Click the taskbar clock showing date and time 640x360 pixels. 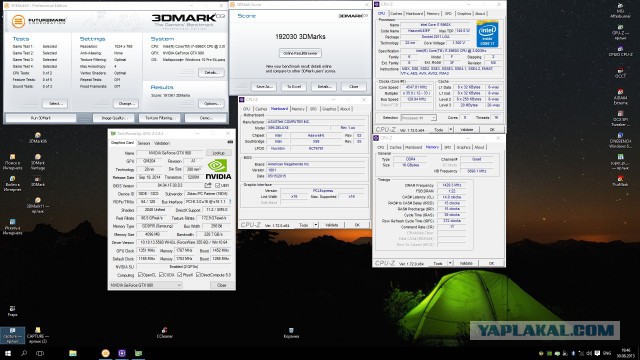click(626, 353)
